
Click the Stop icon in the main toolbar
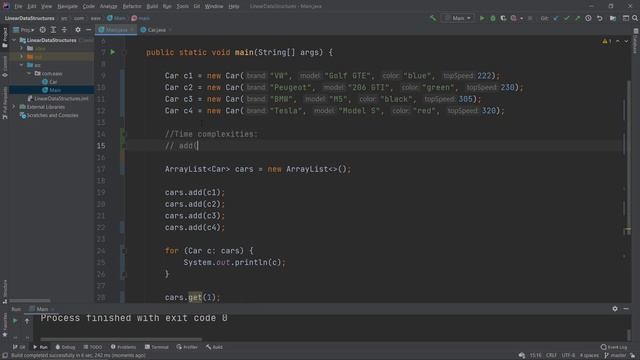pos(530,18)
